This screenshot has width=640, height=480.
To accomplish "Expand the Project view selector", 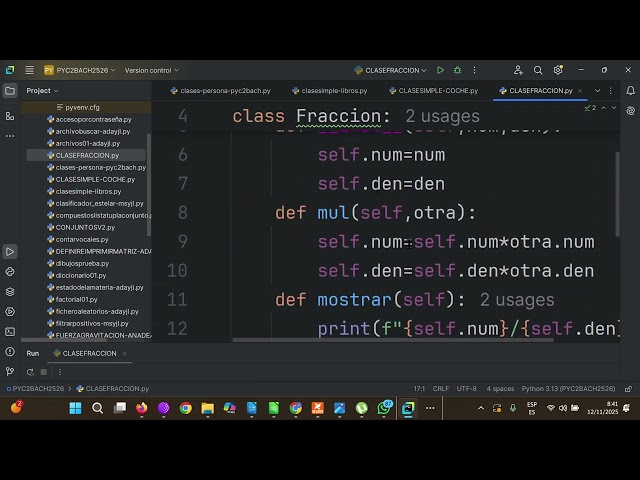I will (x=42, y=91).
